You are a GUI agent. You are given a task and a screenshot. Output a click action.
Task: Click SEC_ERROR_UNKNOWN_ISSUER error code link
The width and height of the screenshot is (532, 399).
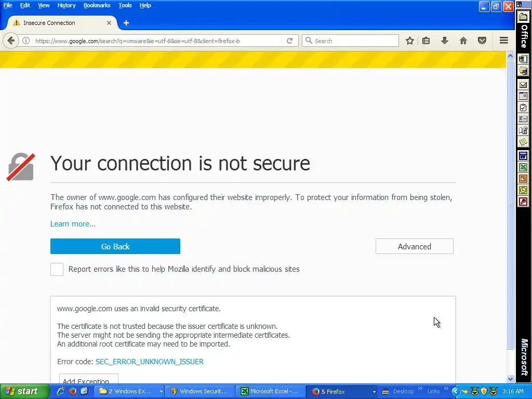coord(149,362)
